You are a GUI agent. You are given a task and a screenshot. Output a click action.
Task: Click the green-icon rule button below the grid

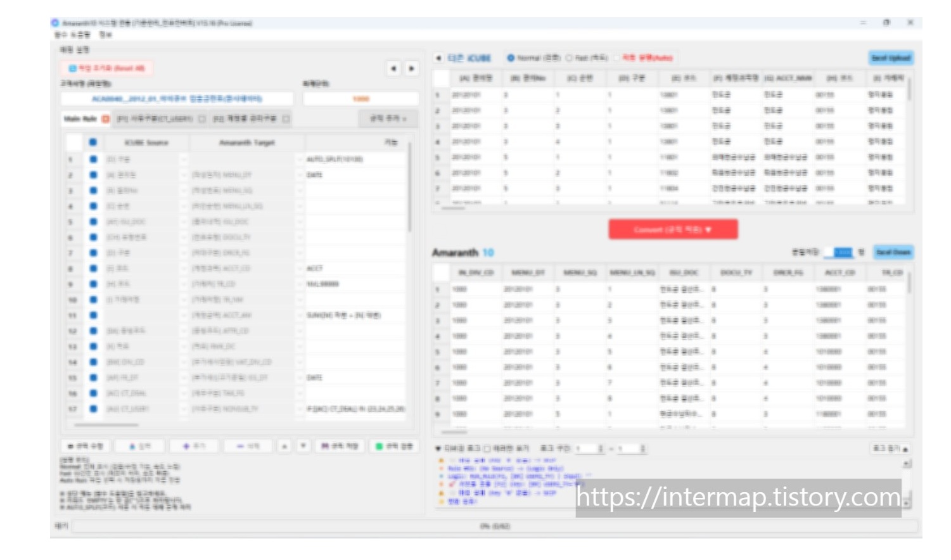[x=393, y=446]
